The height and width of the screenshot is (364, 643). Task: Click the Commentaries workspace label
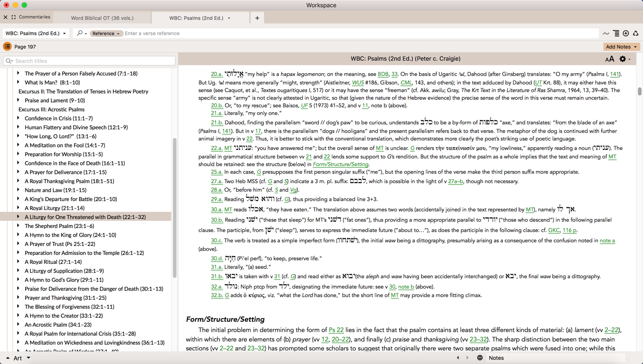point(35,17)
